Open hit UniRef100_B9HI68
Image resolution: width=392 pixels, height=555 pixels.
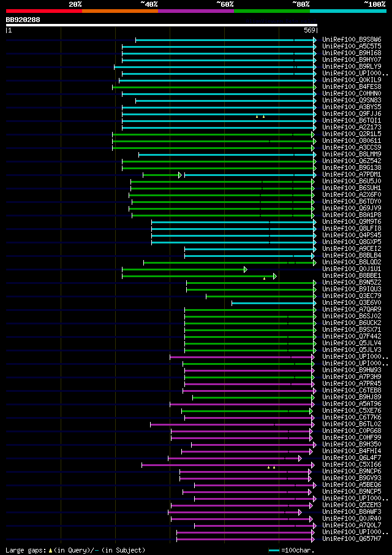click(x=352, y=53)
